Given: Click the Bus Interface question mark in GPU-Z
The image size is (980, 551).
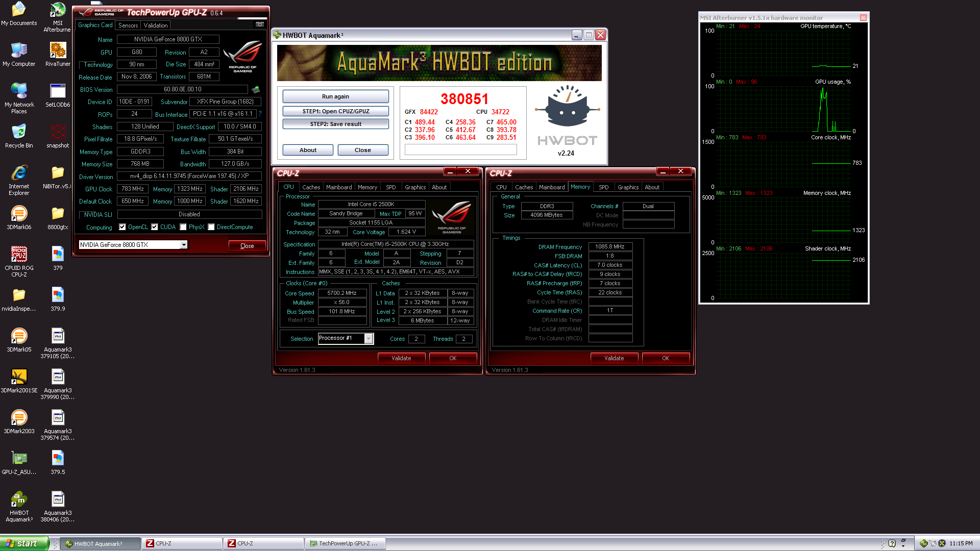Looking at the screenshot, I should 260,114.
